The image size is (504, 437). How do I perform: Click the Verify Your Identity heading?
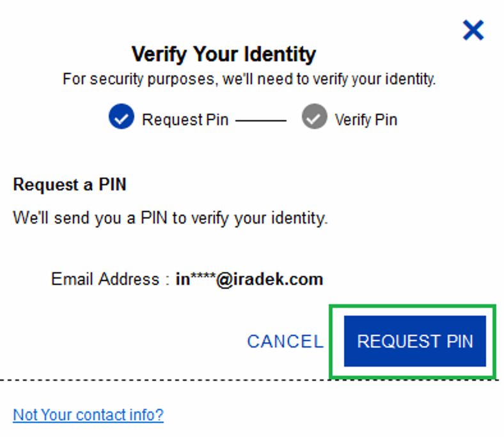pyautogui.click(x=224, y=54)
